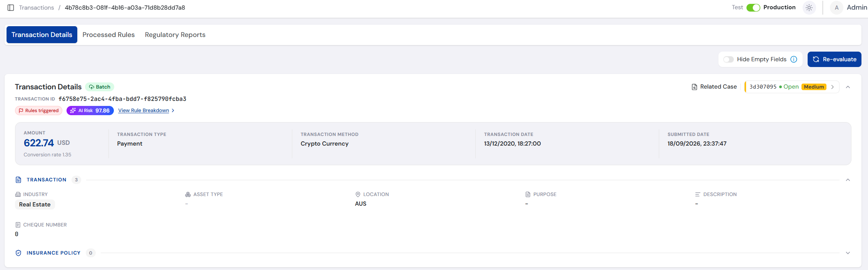Image resolution: width=868 pixels, height=270 pixels.
Task: Click the Real Estate industry tag
Action: click(x=35, y=205)
